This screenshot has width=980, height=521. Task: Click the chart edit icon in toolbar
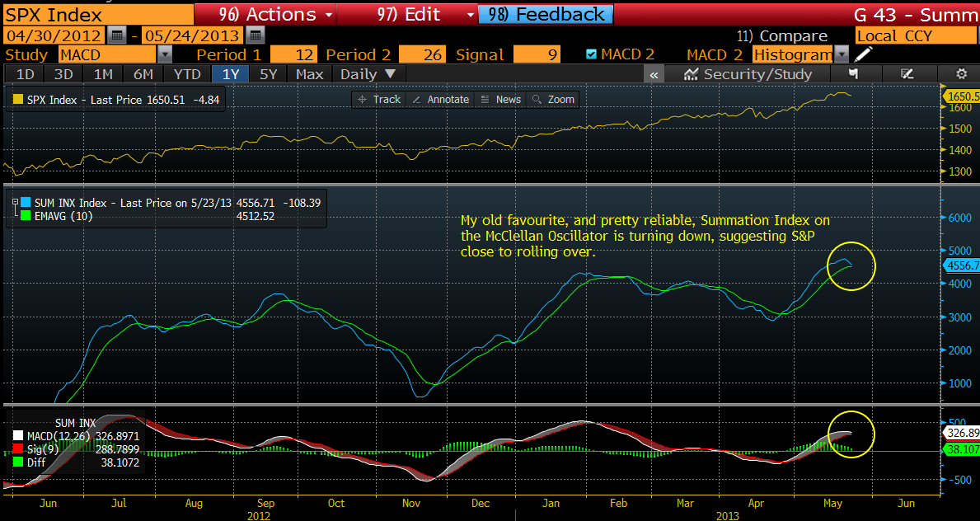click(x=907, y=74)
